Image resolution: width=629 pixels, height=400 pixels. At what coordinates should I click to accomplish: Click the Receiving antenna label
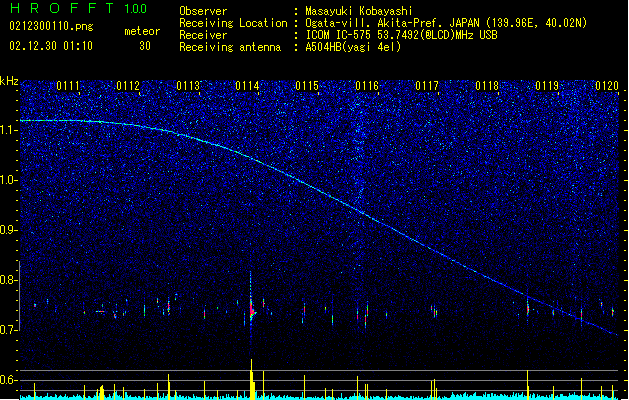230,47
